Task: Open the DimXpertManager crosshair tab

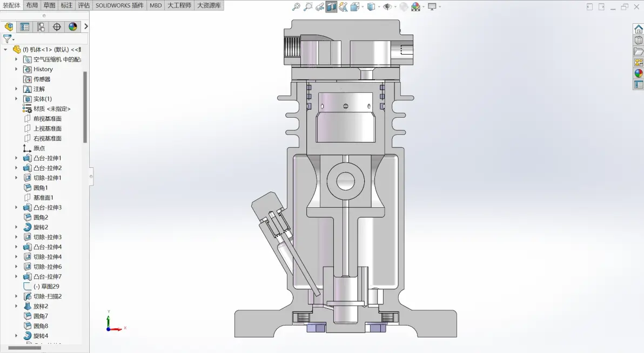Action: click(57, 26)
